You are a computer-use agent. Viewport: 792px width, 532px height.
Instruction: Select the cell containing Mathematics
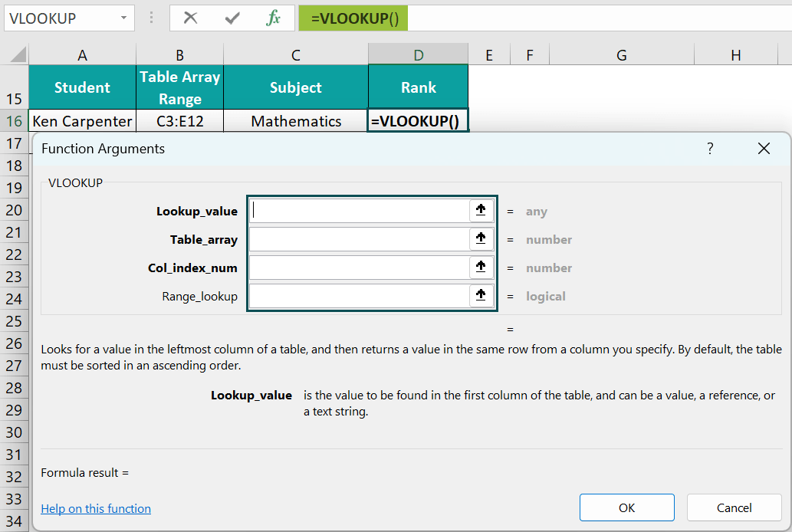click(x=295, y=120)
